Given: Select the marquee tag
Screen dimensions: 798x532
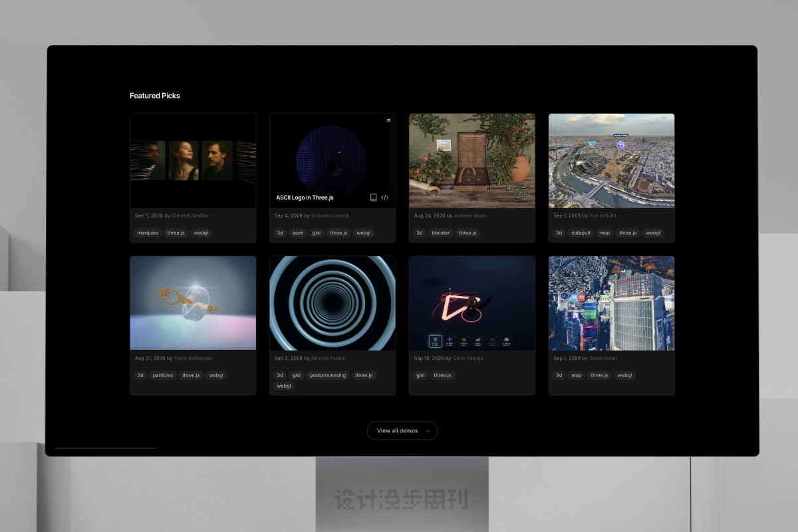Looking at the screenshot, I should [x=148, y=233].
